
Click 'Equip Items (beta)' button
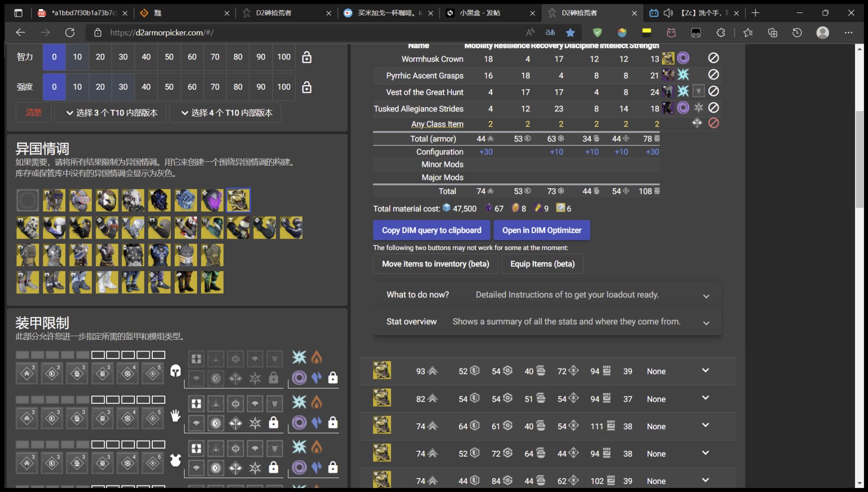coord(542,264)
